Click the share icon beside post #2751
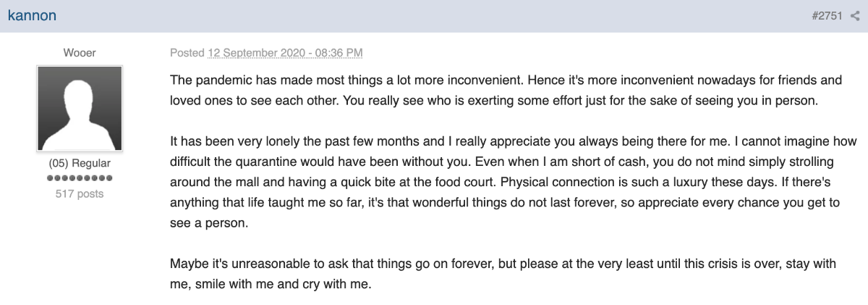 pyautogui.click(x=855, y=16)
